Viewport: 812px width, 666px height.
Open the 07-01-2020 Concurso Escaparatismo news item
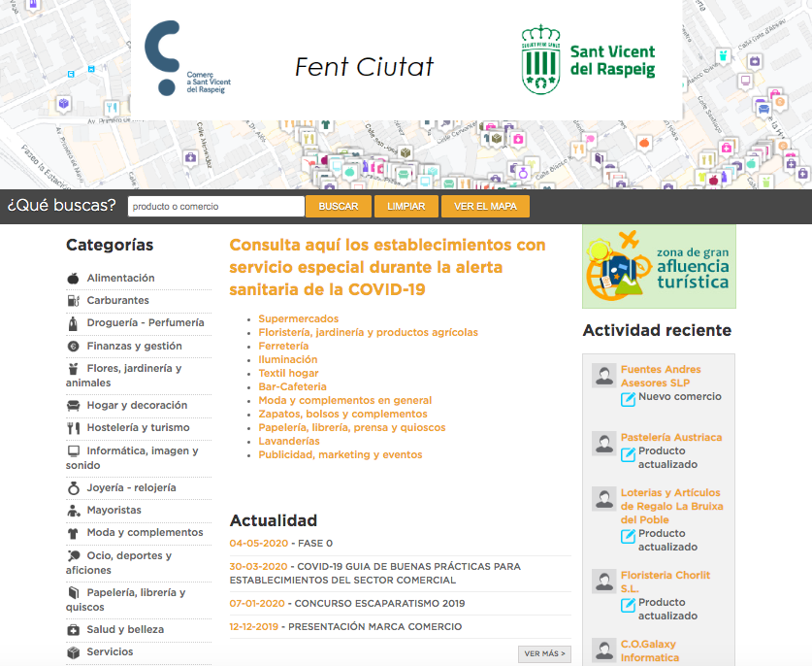tap(347, 603)
